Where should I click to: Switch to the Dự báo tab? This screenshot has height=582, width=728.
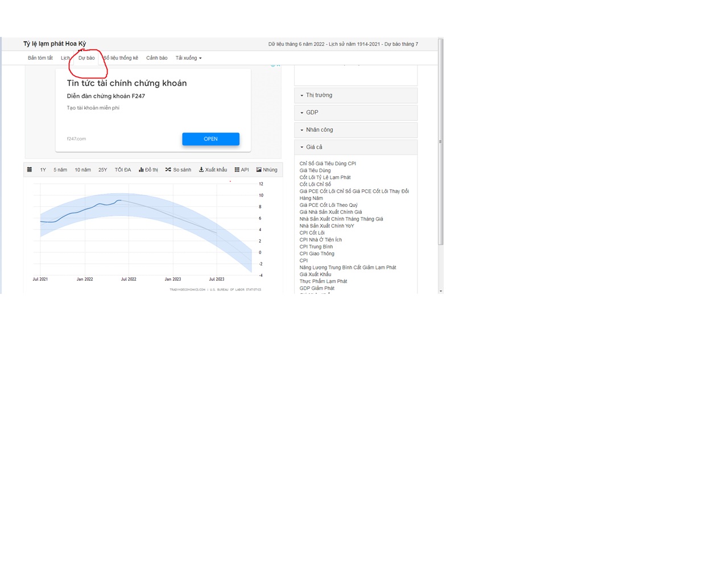pyautogui.click(x=86, y=58)
